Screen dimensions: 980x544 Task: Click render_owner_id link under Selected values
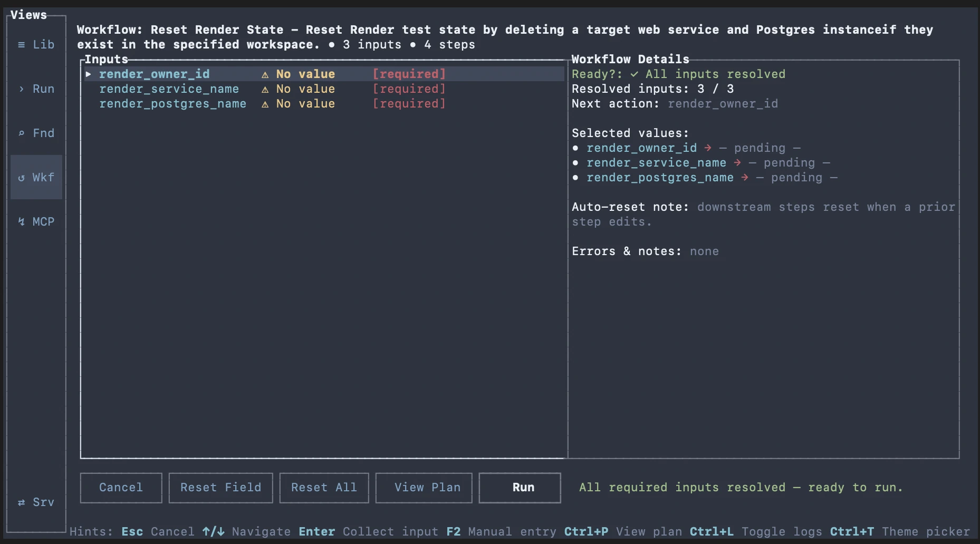click(x=641, y=148)
